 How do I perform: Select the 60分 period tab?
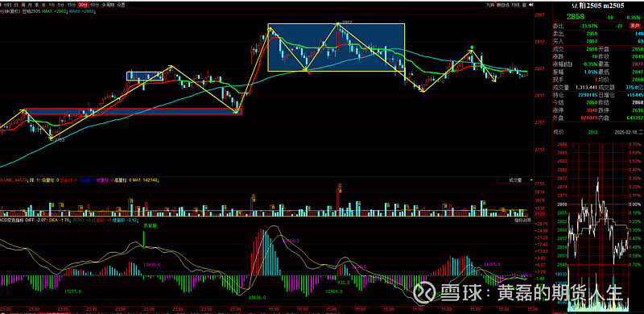point(94,5)
